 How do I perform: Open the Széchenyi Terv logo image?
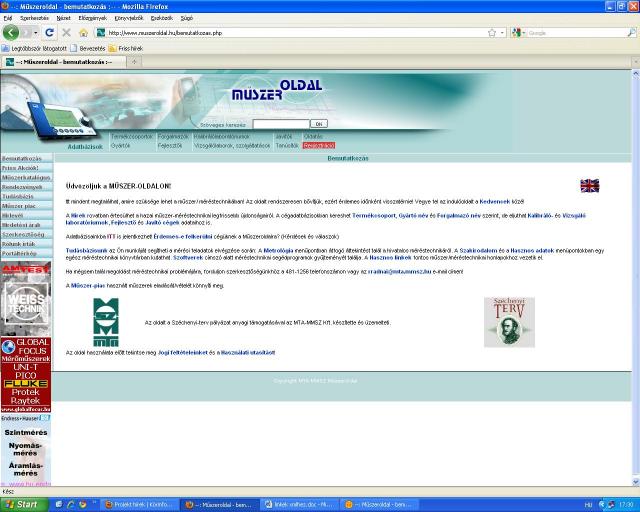pyautogui.click(x=509, y=322)
